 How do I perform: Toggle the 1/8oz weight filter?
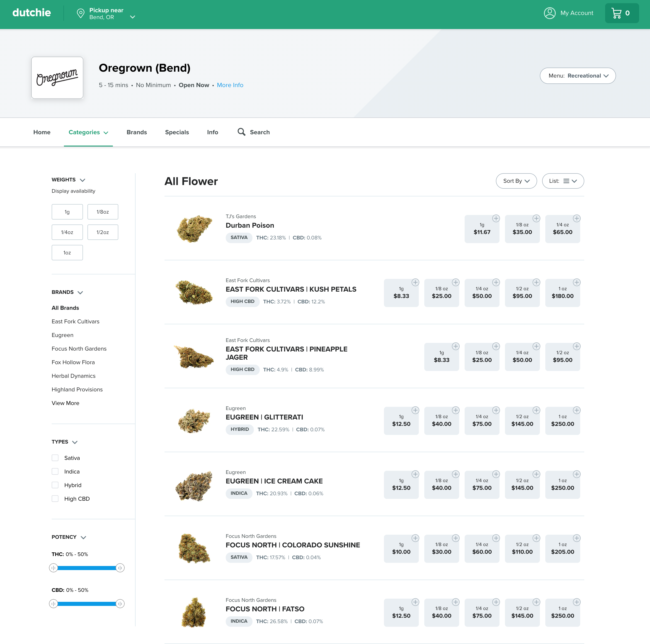click(x=103, y=212)
